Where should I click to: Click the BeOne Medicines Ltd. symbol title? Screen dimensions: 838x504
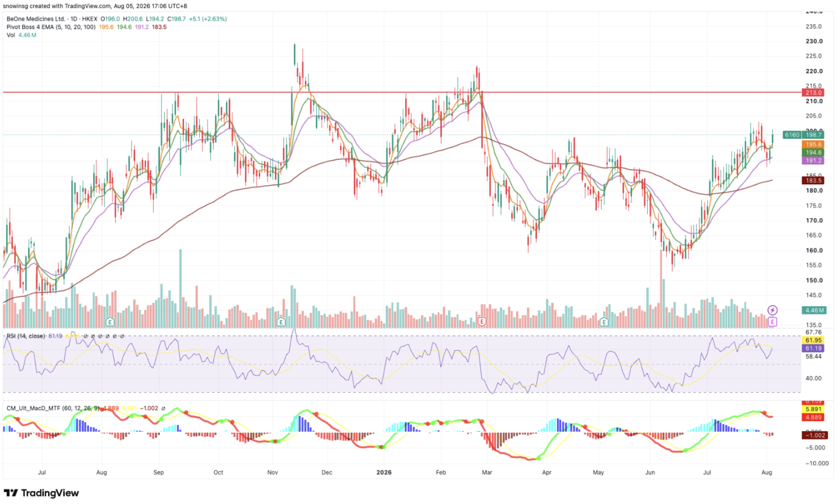36,19
